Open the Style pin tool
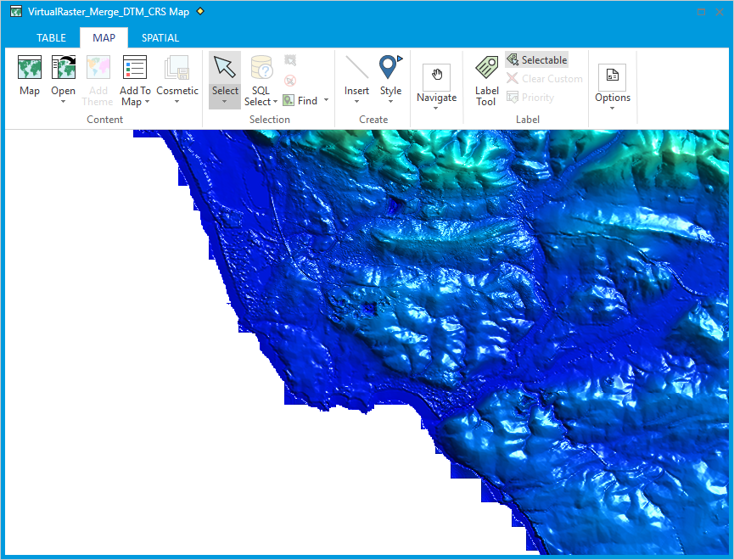This screenshot has width=734, height=560. point(390,67)
